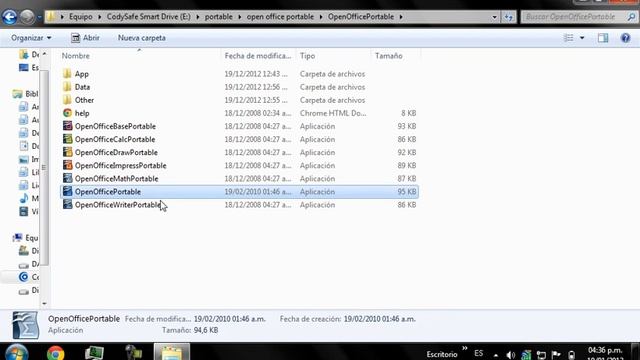The image size is (640, 360).
Task: Show hidden tray icons arrow
Action: click(x=496, y=355)
